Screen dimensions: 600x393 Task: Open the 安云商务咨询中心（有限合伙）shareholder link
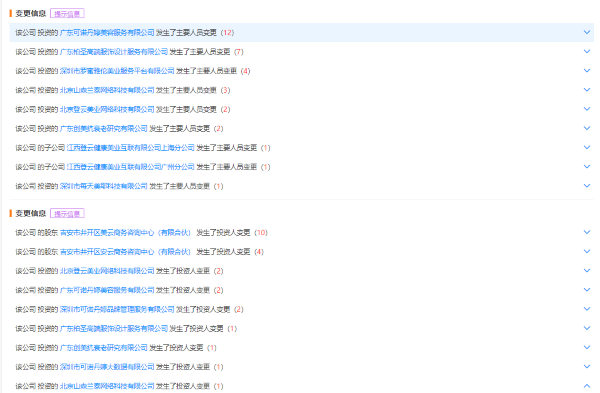125,251
